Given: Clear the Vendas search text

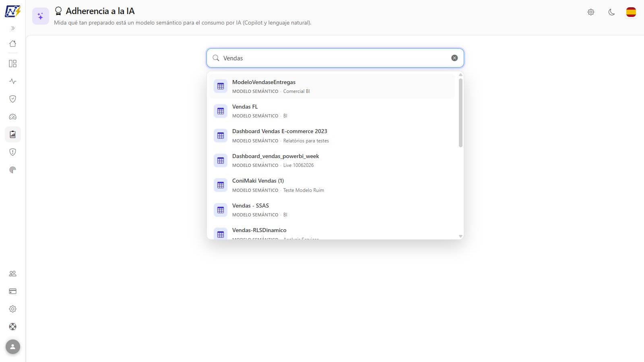Looking at the screenshot, I should [454, 58].
